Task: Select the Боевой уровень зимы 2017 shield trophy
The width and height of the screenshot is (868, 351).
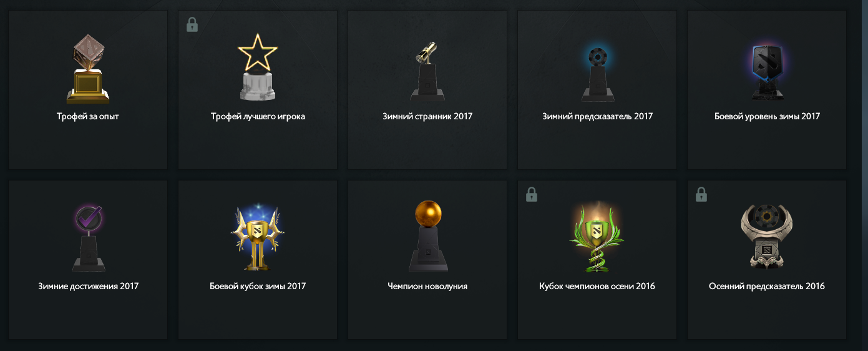Action: [x=767, y=71]
